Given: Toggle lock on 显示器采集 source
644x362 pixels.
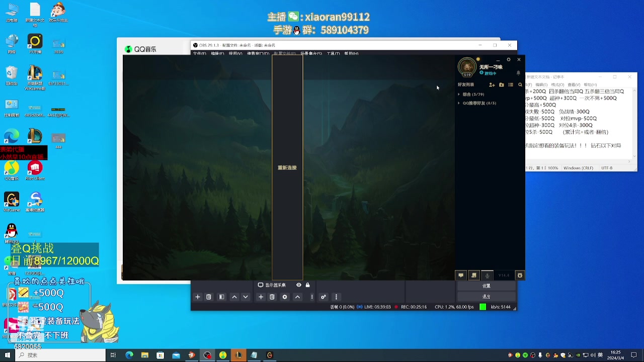Looking at the screenshot, I should coord(307,285).
